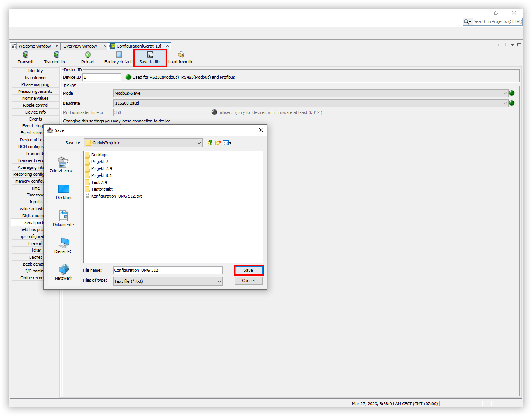The width and height of the screenshot is (532, 416).
Task: Switch to the Welcome Window tab
Action: pos(35,46)
